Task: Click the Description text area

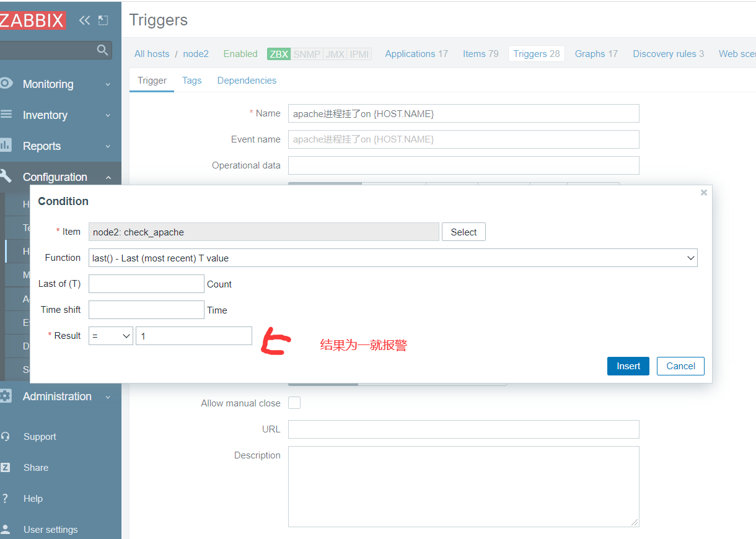Action: point(464,486)
